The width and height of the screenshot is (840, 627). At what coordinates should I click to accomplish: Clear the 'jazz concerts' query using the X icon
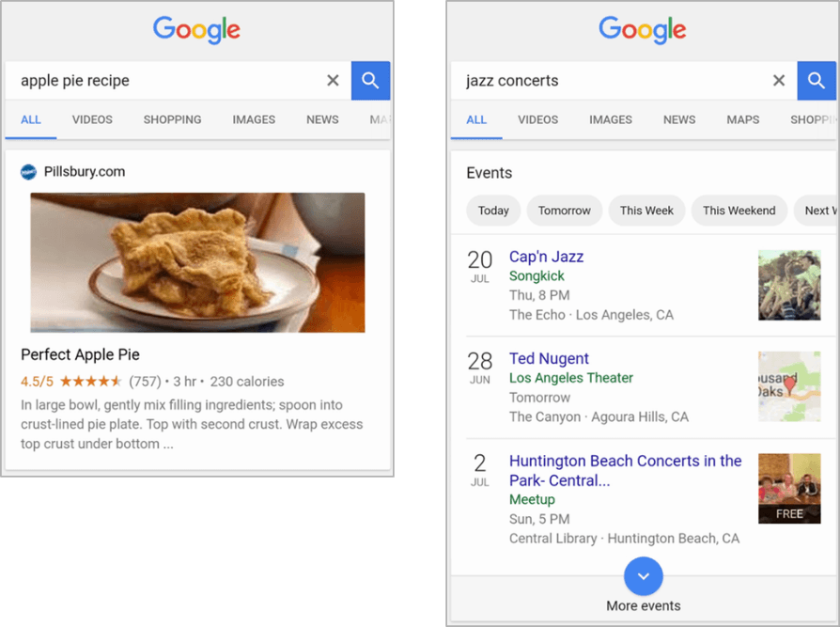[779, 81]
